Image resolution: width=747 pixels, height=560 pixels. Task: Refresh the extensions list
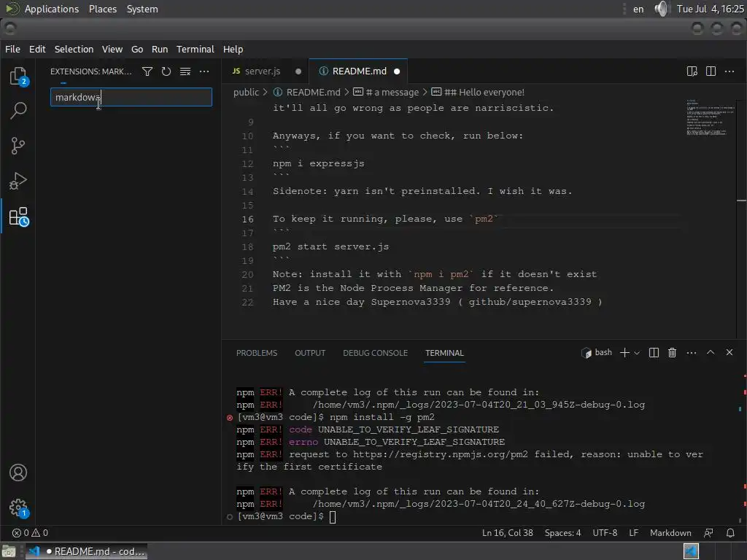(166, 71)
